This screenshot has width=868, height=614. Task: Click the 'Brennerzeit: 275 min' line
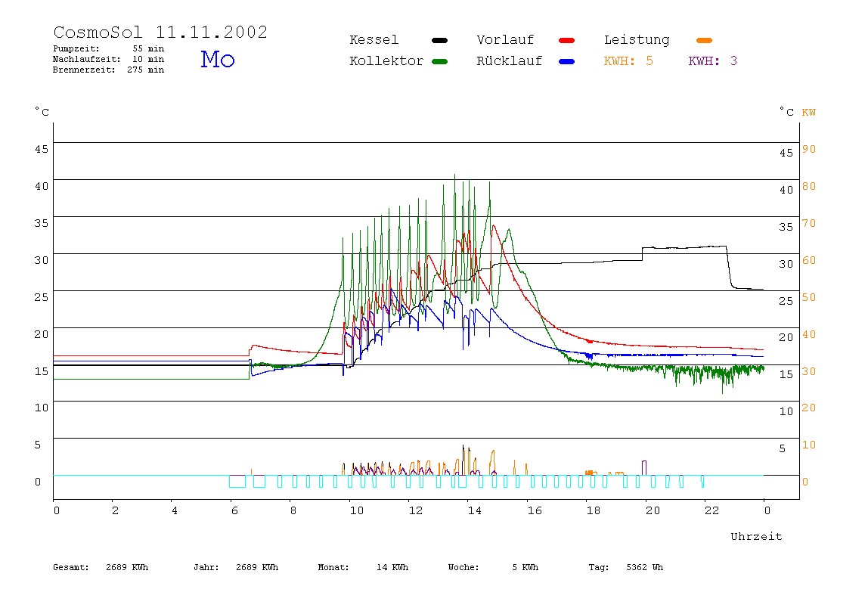click(x=109, y=70)
